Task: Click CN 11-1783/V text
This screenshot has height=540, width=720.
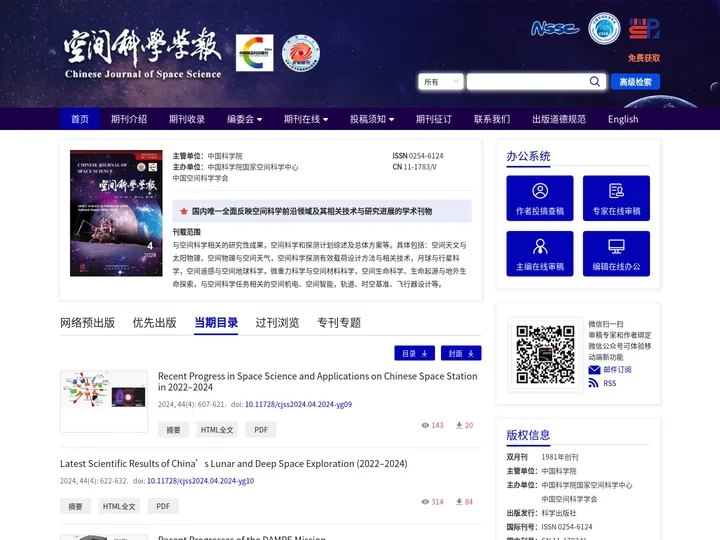Action: pyautogui.click(x=415, y=167)
